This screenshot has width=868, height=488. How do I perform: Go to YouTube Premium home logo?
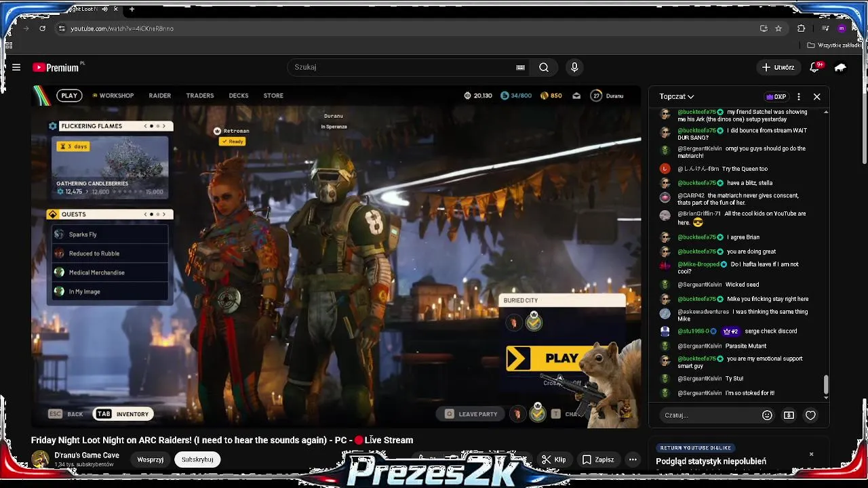coord(55,67)
